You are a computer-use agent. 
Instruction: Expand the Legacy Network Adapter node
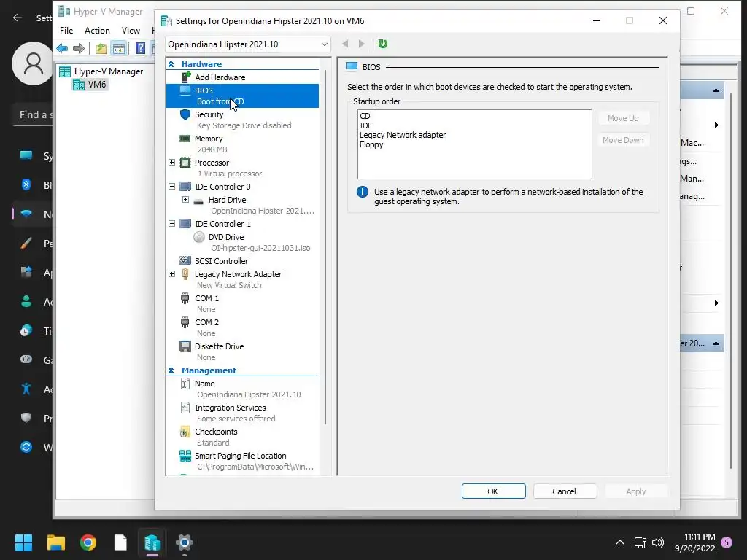click(x=172, y=274)
